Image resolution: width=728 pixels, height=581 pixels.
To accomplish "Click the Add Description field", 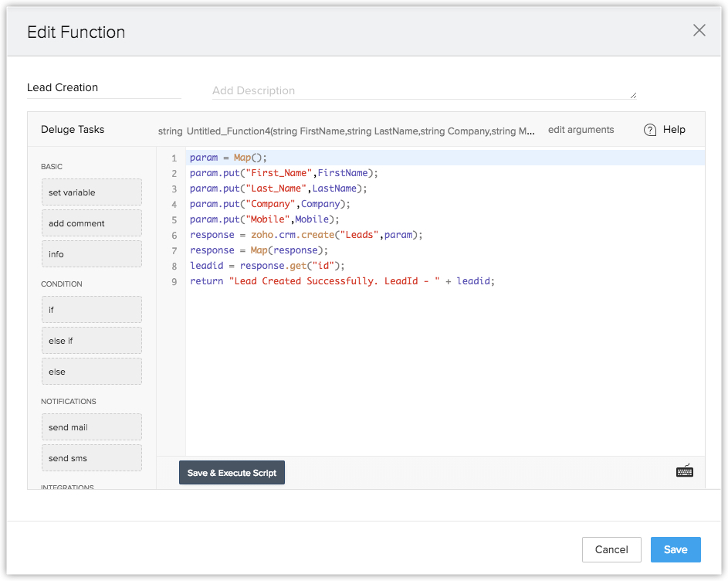I will pos(423,90).
